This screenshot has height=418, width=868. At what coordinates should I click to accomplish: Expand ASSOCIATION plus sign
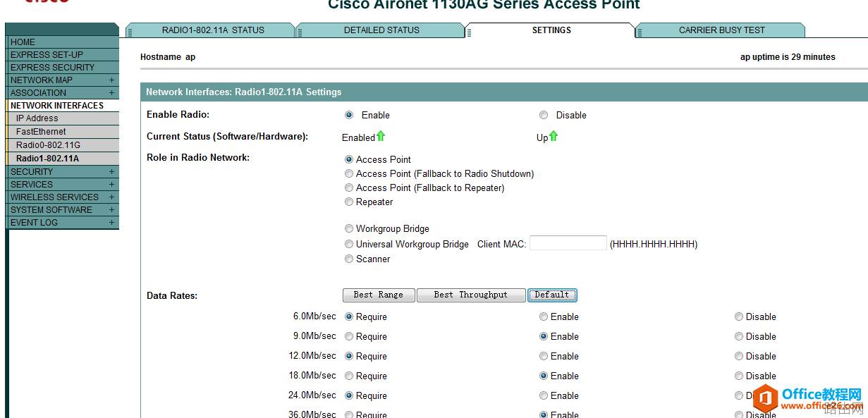click(x=111, y=93)
